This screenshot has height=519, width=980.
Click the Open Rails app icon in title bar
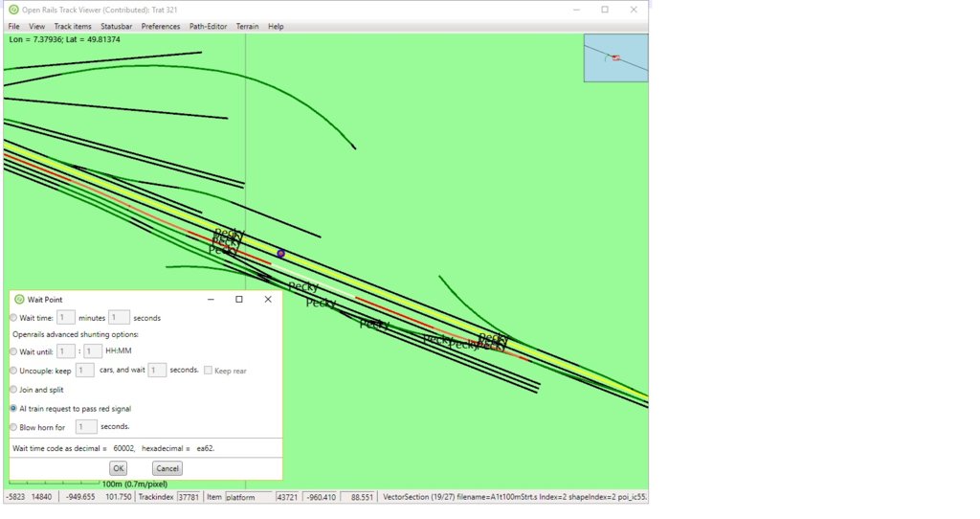point(12,9)
